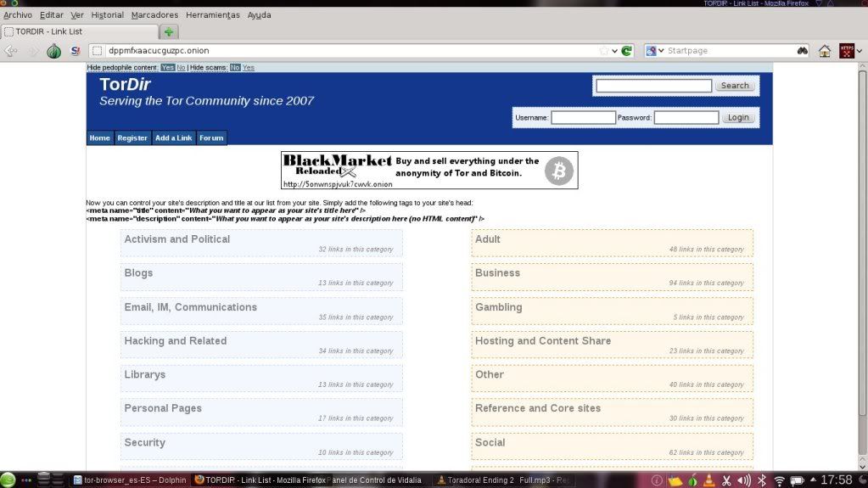The height and width of the screenshot is (488, 868).
Task: Open the Register navigation link
Action: click(132, 138)
